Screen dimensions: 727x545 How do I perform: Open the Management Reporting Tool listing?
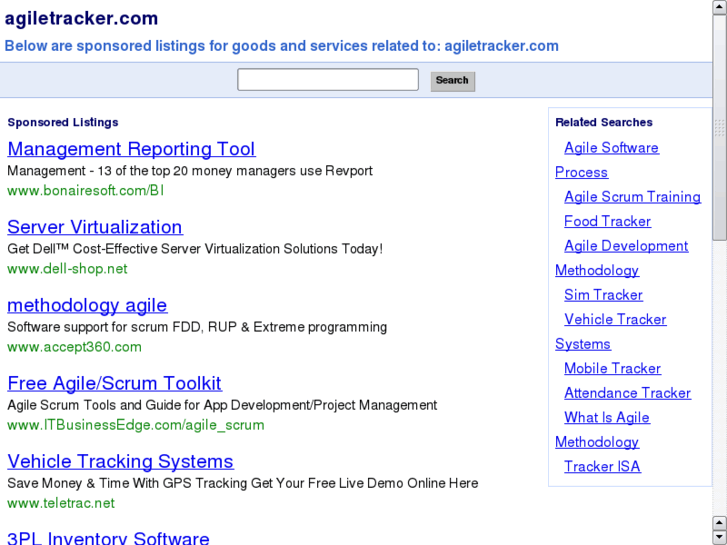tap(131, 149)
